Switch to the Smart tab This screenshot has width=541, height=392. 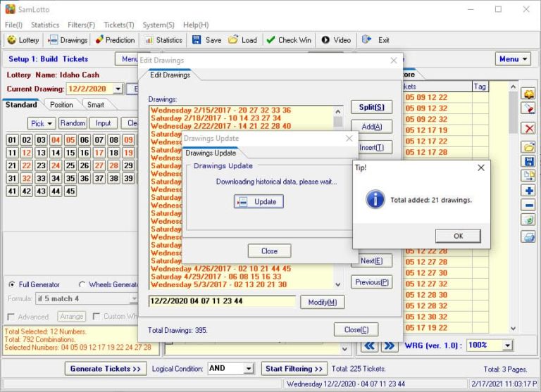pos(96,105)
